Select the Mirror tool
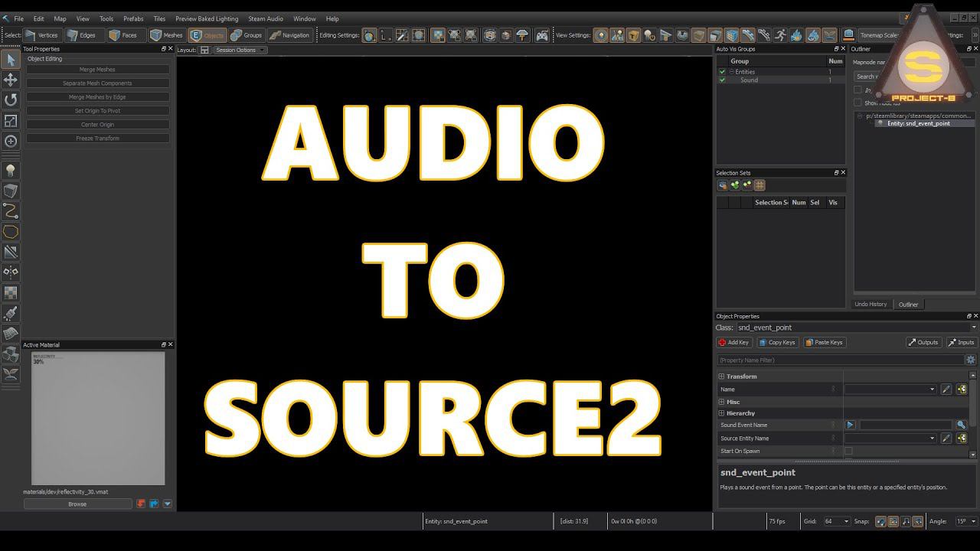This screenshot has width=980, height=551. click(x=11, y=272)
